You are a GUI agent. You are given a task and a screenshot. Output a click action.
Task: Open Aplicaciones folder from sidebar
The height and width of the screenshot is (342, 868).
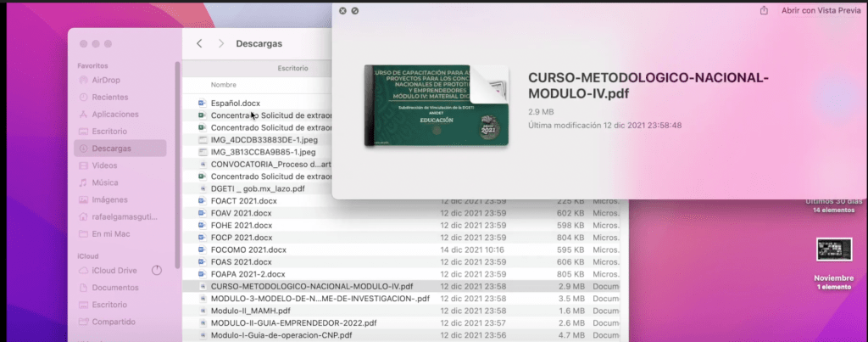[115, 114]
